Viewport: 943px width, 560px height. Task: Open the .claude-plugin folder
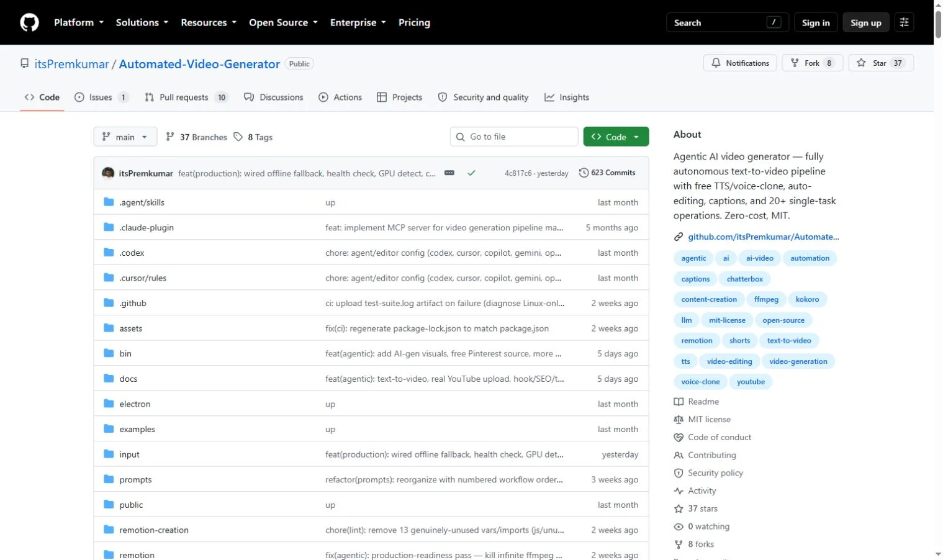coord(147,227)
